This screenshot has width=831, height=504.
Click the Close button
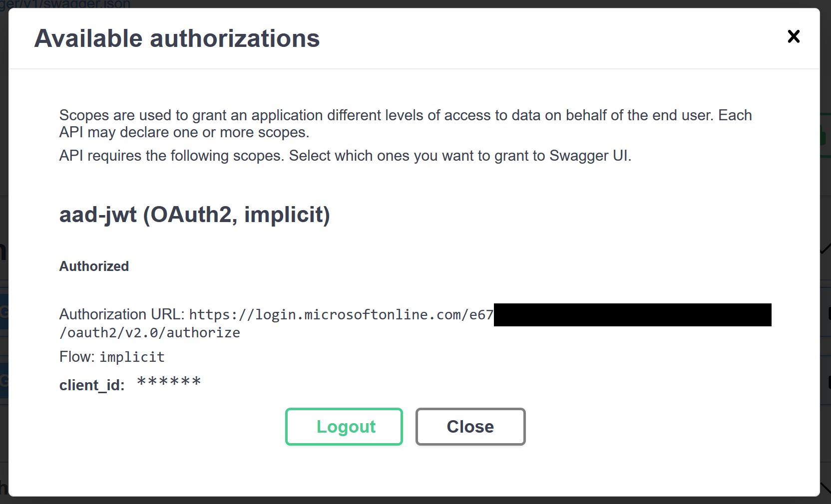pyautogui.click(x=470, y=427)
